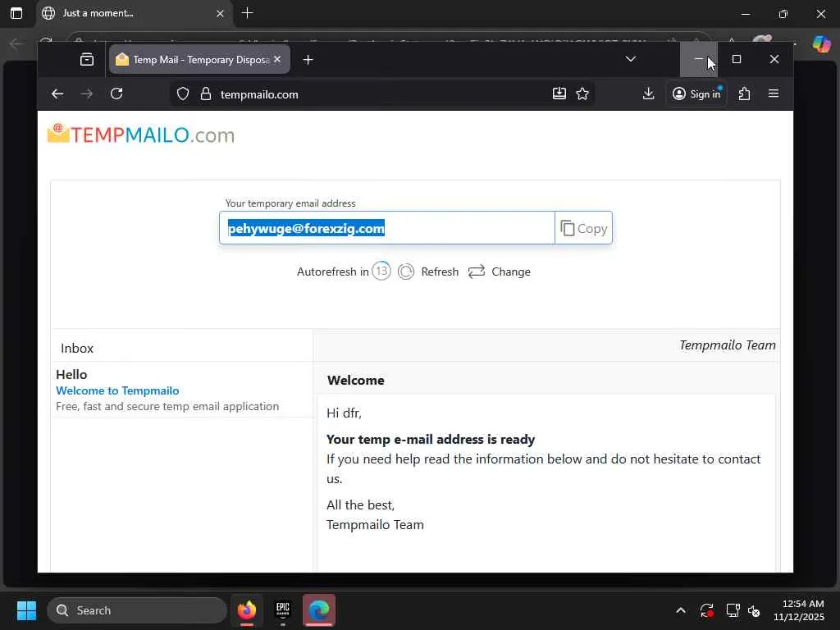
Task: Click the install site as app icon
Action: click(559, 94)
